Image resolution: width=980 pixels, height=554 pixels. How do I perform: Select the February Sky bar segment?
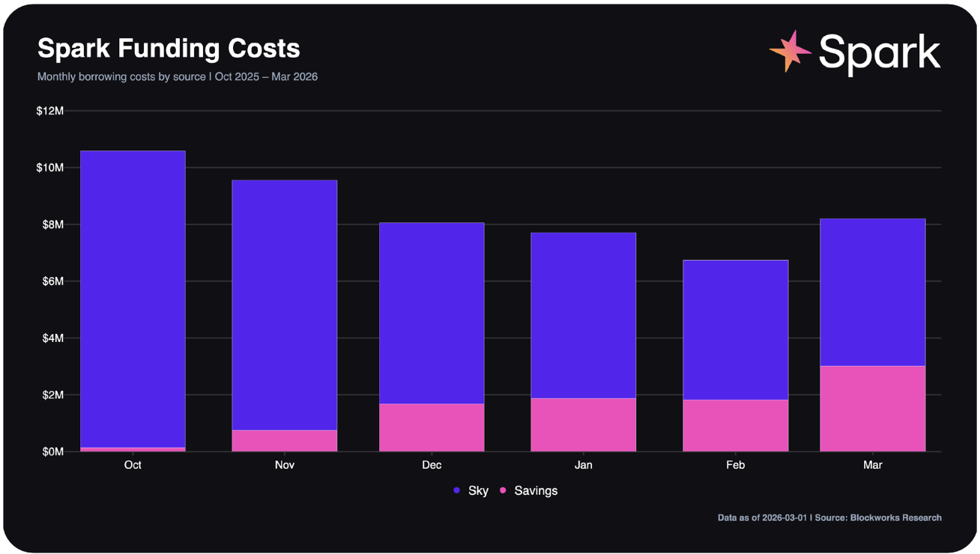tap(736, 329)
